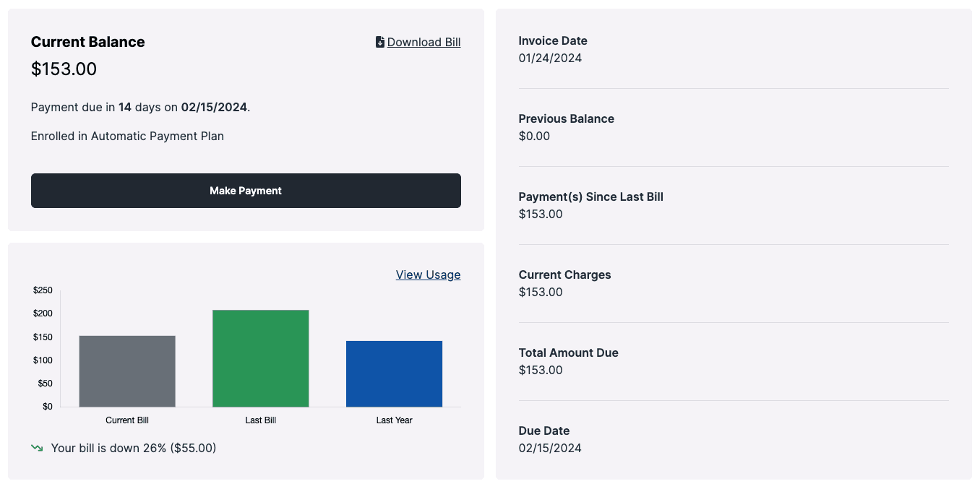Image resolution: width=980 pixels, height=489 pixels.
Task: Click 'Your bill is down 26% ($55.00)' text
Action: [x=134, y=448]
